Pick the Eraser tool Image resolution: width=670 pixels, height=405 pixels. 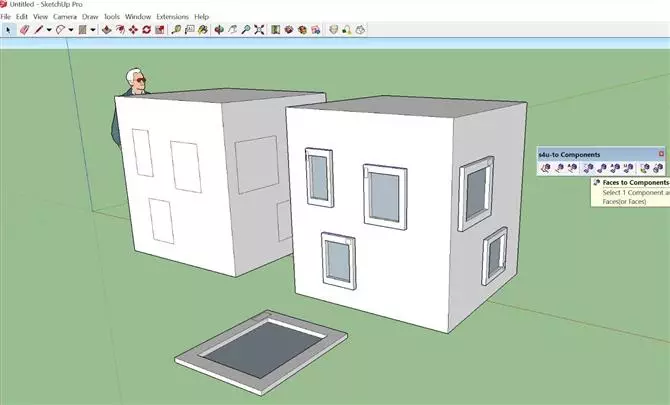click(24, 30)
